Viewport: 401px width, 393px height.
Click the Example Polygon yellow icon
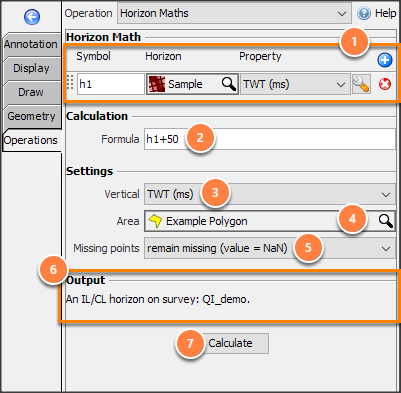click(155, 221)
